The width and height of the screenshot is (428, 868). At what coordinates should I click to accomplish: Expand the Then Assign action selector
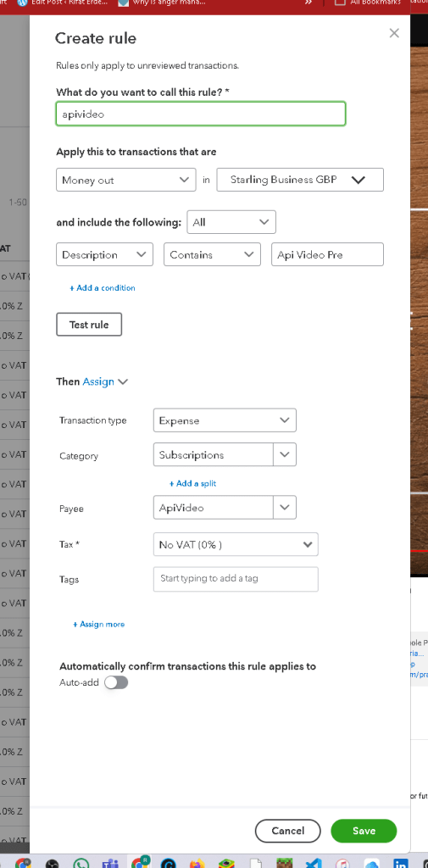coord(105,381)
